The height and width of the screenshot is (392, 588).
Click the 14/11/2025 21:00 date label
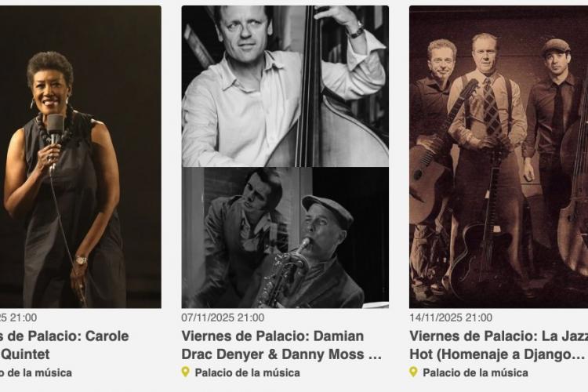[x=451, y=318]
